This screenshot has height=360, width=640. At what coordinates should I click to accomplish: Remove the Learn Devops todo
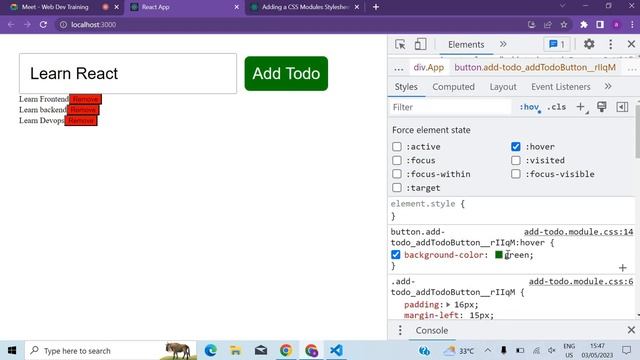pos(81,120)
